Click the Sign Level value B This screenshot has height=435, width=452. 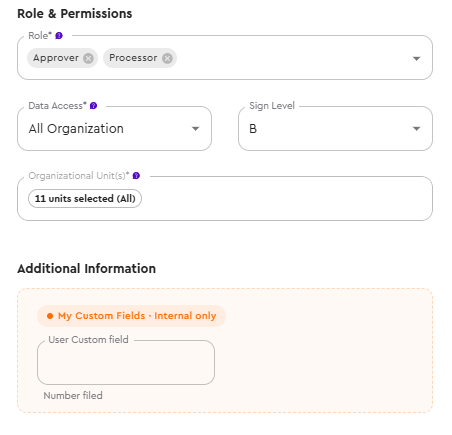coord(253,129)
